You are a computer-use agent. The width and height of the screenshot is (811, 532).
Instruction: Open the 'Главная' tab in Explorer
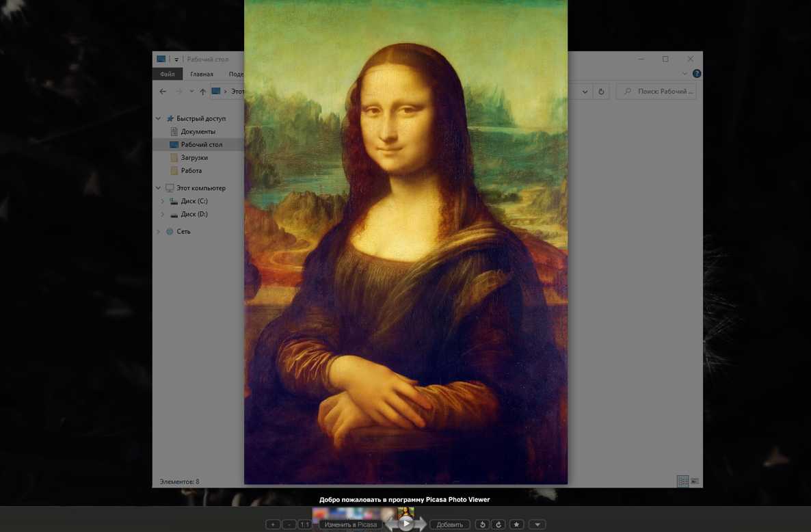(x=202, y=74)
